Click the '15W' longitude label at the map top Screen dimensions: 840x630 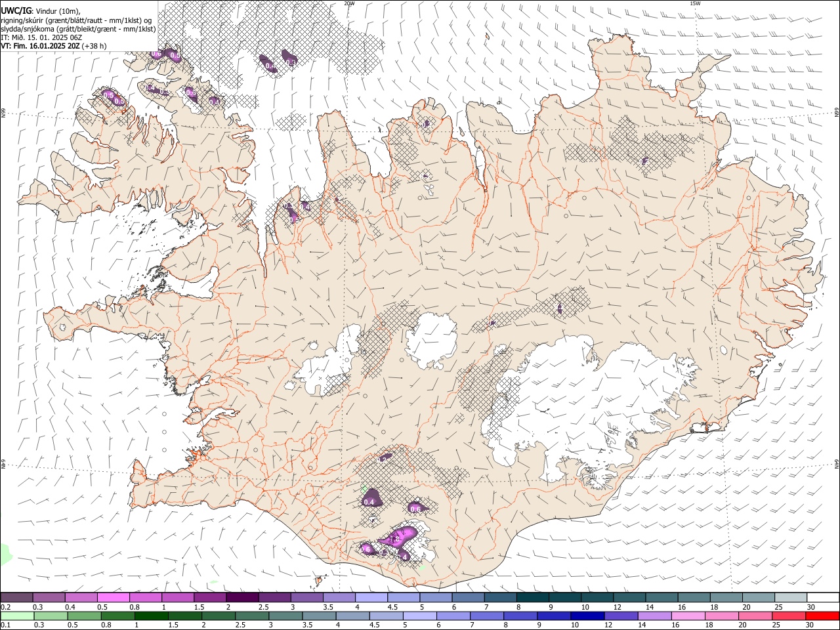click(695, 3)
